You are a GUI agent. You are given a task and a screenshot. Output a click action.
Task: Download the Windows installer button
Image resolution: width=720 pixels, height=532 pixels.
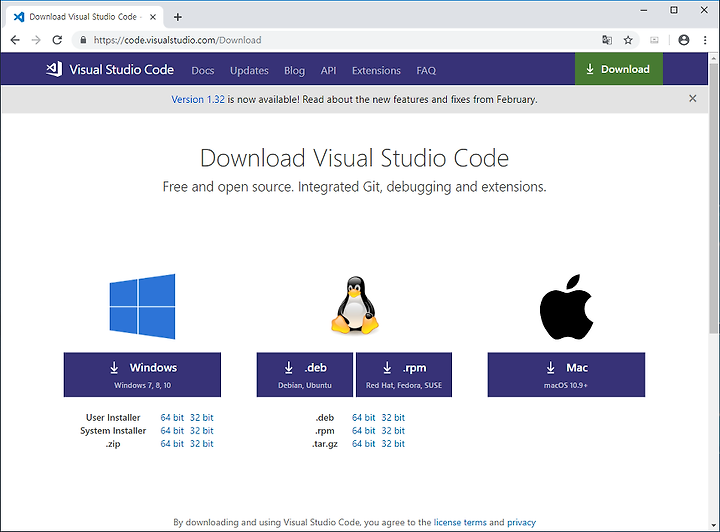point(142,375)
